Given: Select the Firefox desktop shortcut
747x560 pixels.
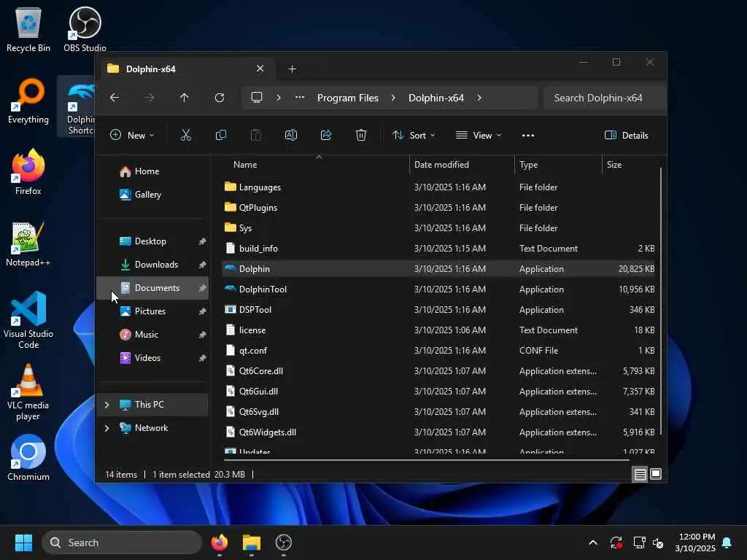Looking at the screenshot, I should coord(28,172).
